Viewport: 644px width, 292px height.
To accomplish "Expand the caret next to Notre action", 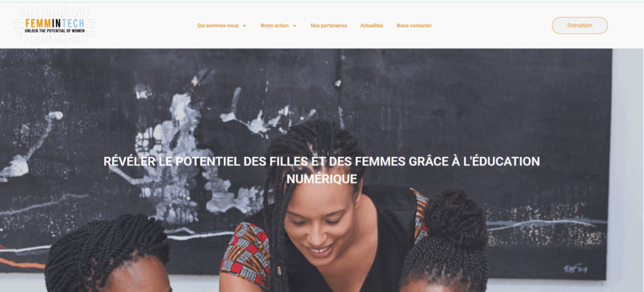I will coord(294,26).
